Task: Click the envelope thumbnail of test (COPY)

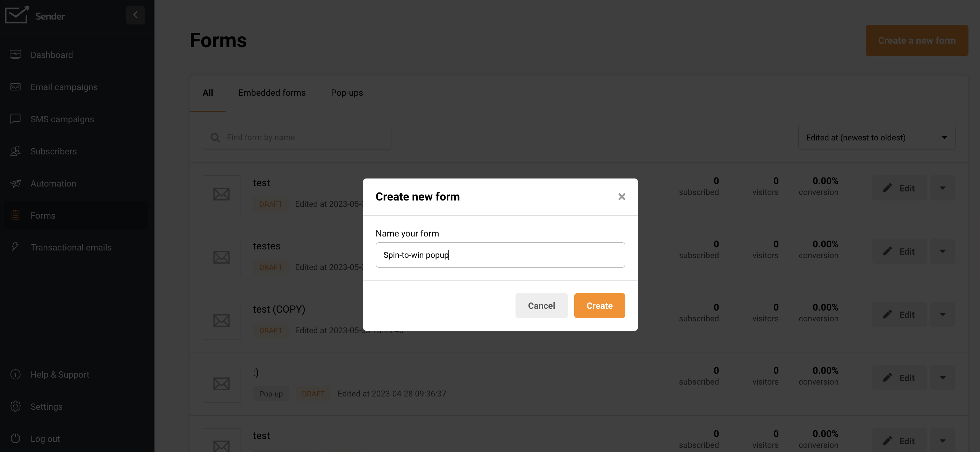Action: click(x=222, y=320)
